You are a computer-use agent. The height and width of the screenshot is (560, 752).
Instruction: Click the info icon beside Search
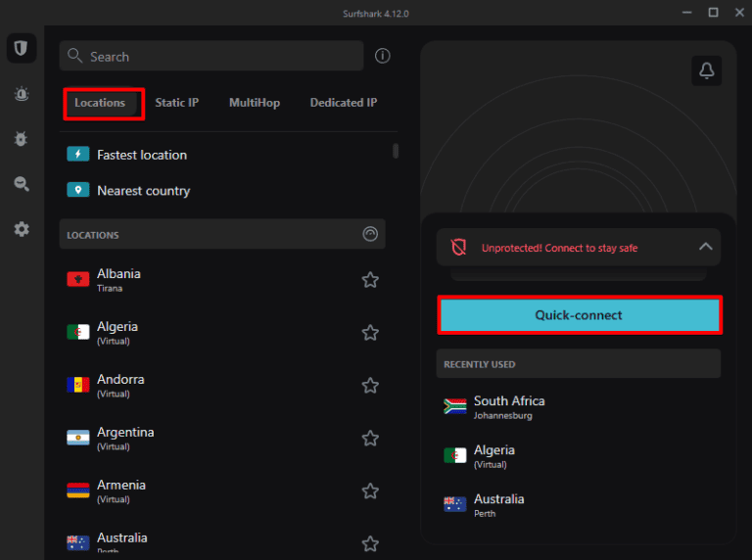click(x=383, y=56)
